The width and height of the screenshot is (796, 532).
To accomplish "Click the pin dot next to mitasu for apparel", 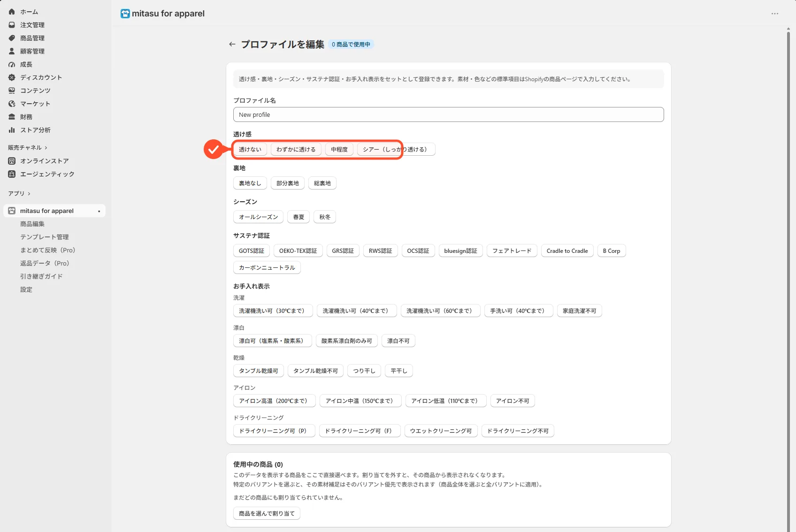I will tap(99, 211).
